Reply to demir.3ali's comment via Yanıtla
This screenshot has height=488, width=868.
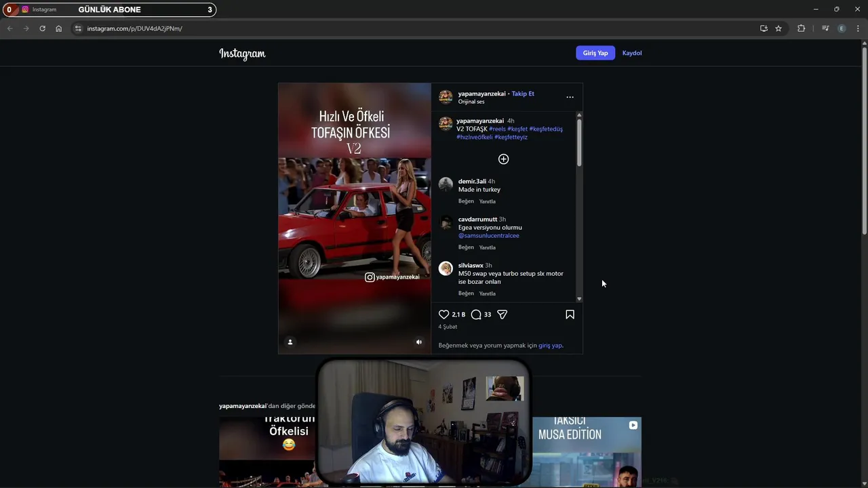point(487,201)
